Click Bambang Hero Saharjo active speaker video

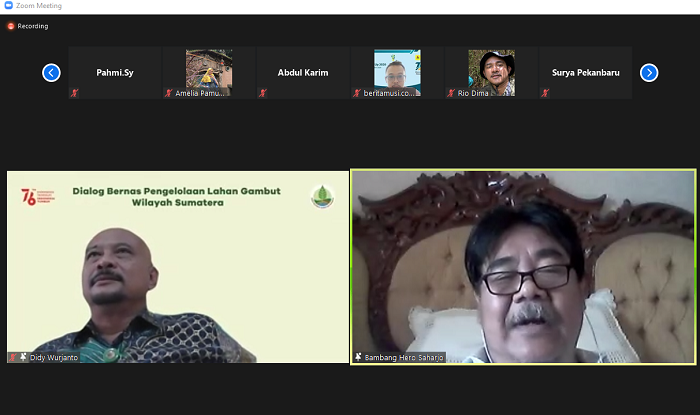523,267
